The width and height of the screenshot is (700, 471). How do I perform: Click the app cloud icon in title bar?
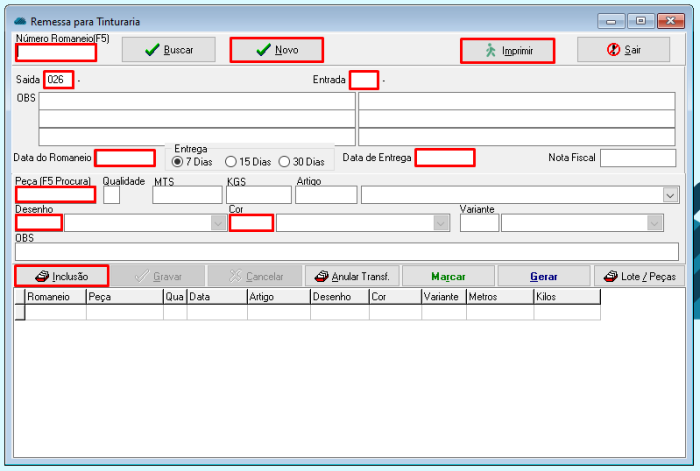20,20
